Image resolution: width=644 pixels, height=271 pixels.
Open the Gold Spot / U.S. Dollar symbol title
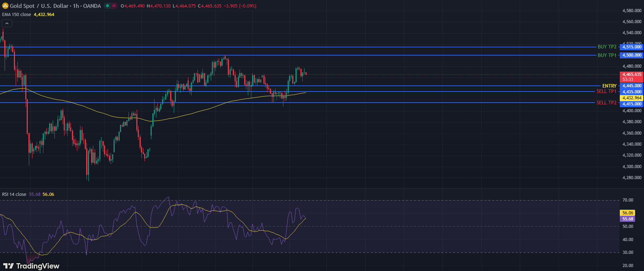(55, 6)
